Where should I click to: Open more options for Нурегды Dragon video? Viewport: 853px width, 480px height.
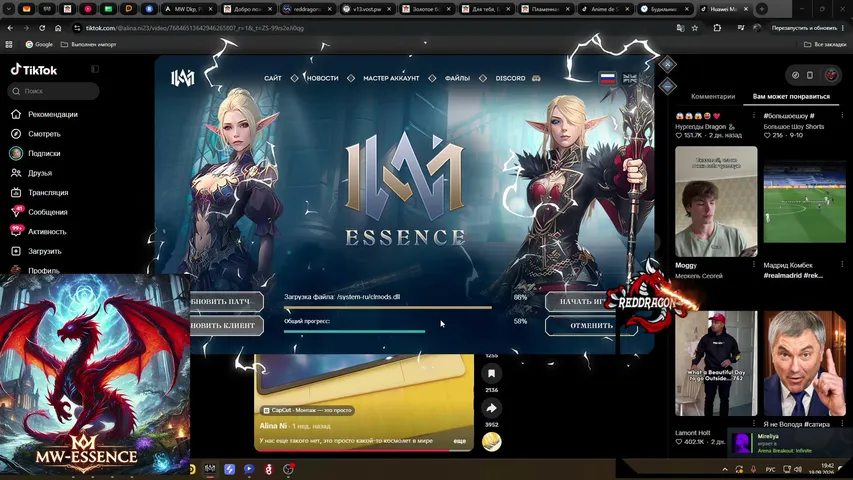[x=754, y=115]
